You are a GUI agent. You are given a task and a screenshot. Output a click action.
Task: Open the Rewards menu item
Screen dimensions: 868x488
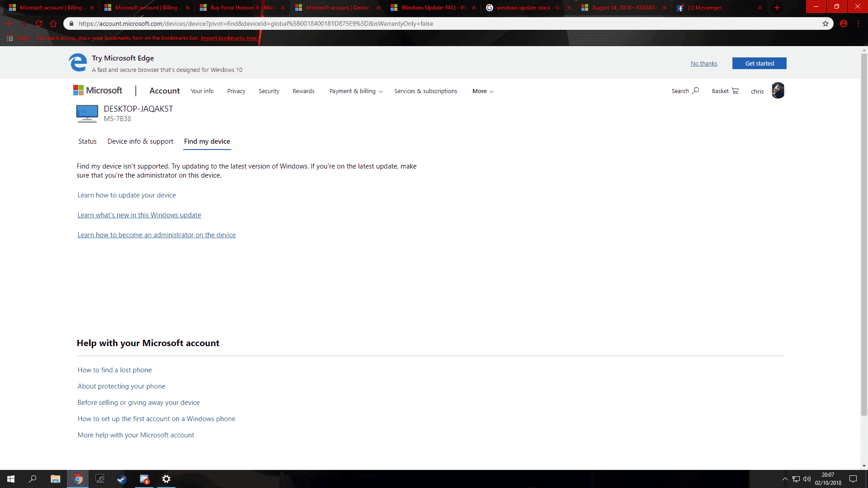click(x=303, y=91)
